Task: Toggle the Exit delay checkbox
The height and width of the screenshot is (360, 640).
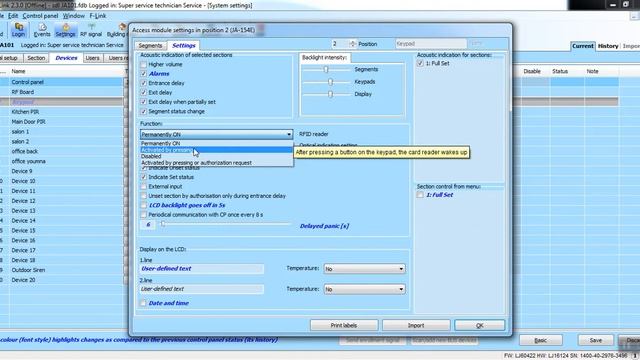Action: coord(143,93)
